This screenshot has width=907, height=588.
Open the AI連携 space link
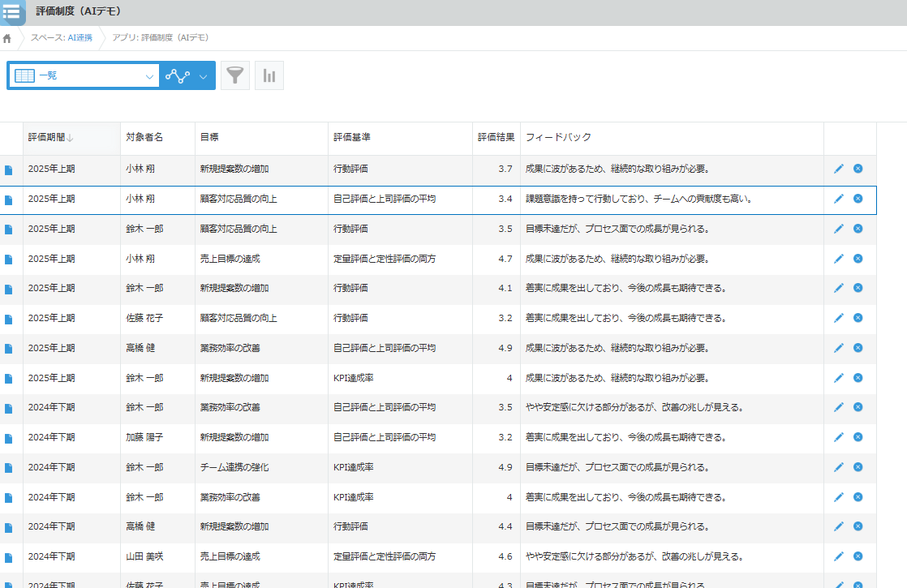tap(79, 38)
